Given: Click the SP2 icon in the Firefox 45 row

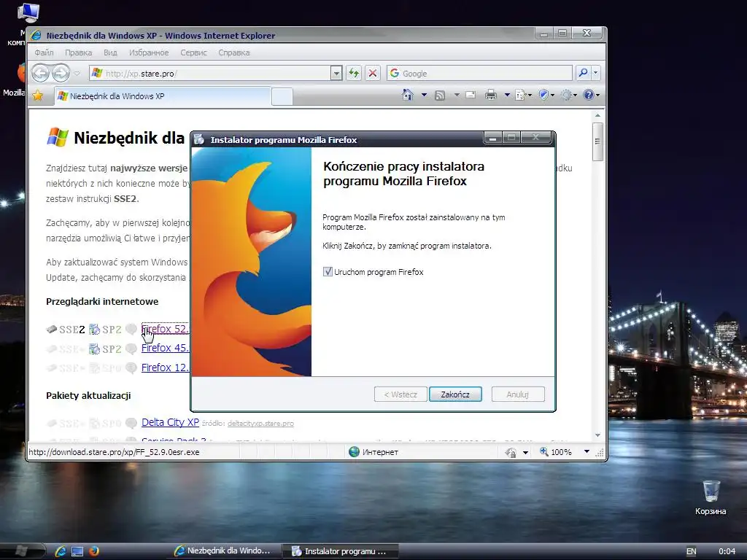Looking at the screenshot, I should (106, 349).
